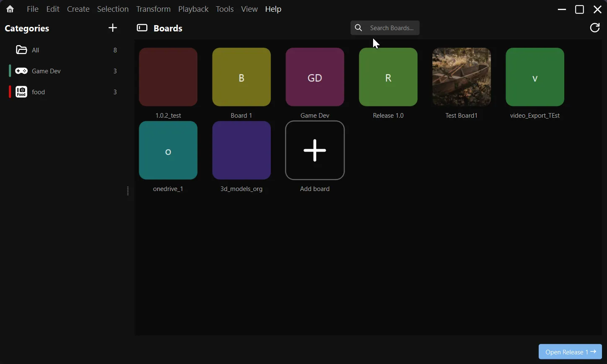
Task: Open the Create menu
Action: coord(78,9)
